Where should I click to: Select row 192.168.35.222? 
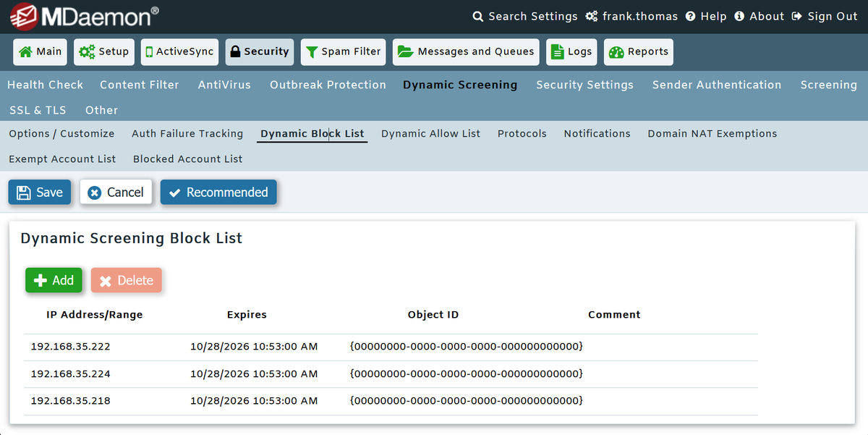391,347
